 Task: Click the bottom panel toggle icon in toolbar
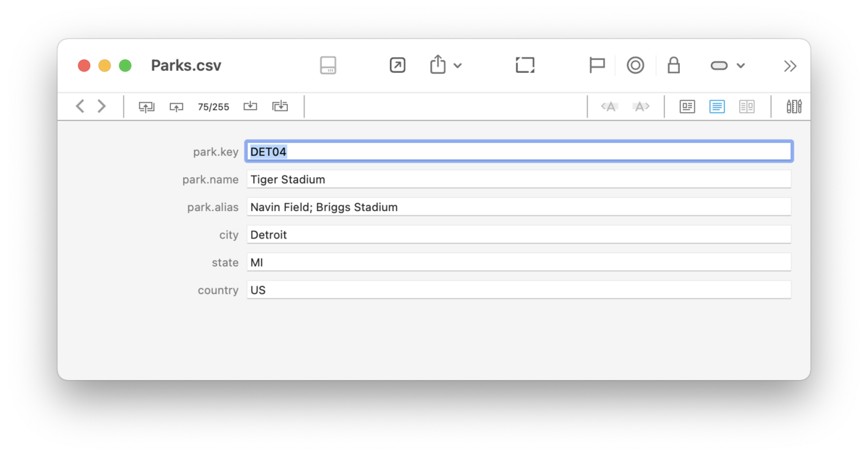tap(328, 66)
